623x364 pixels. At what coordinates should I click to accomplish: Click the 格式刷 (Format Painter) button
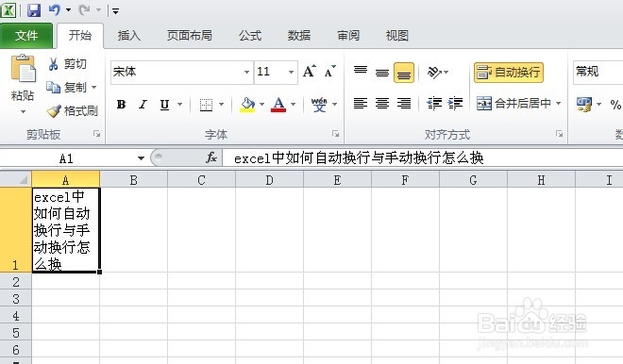coord(72,110)
